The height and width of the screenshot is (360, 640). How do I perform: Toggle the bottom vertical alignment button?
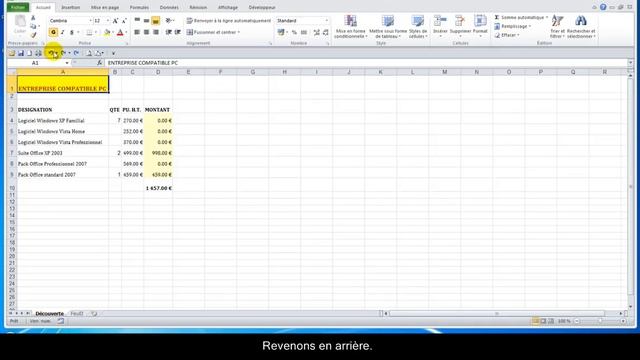click(x=156, y=20)
